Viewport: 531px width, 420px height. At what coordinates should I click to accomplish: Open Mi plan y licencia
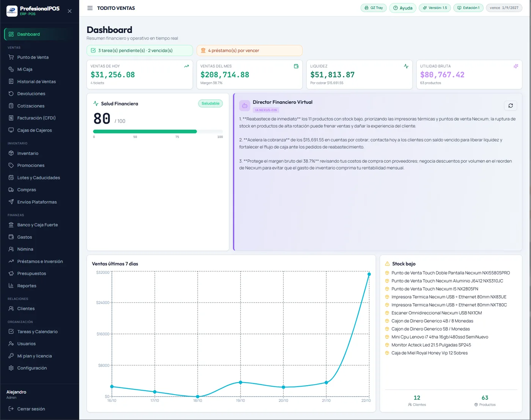click(x=39, y=356)
